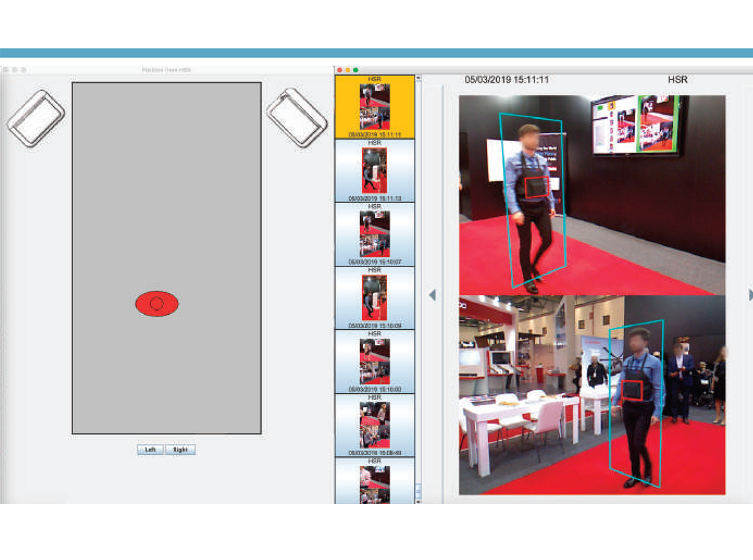Click the left camera icon beside the map

click(36, 119)
